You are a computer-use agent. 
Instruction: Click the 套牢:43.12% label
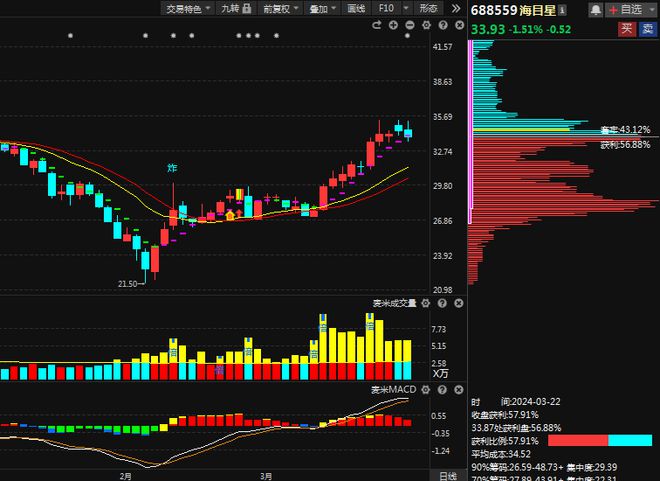[x=625, y=130]
